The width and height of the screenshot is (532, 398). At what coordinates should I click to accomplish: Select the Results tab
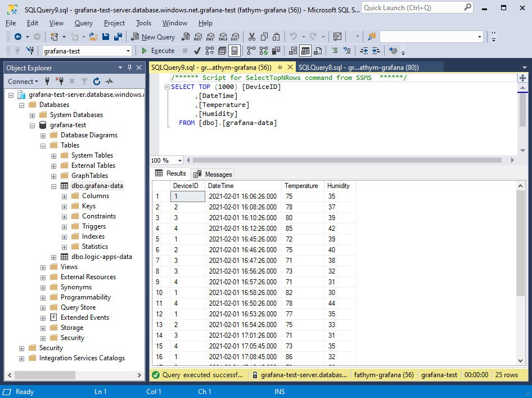[x=171, y=173]
